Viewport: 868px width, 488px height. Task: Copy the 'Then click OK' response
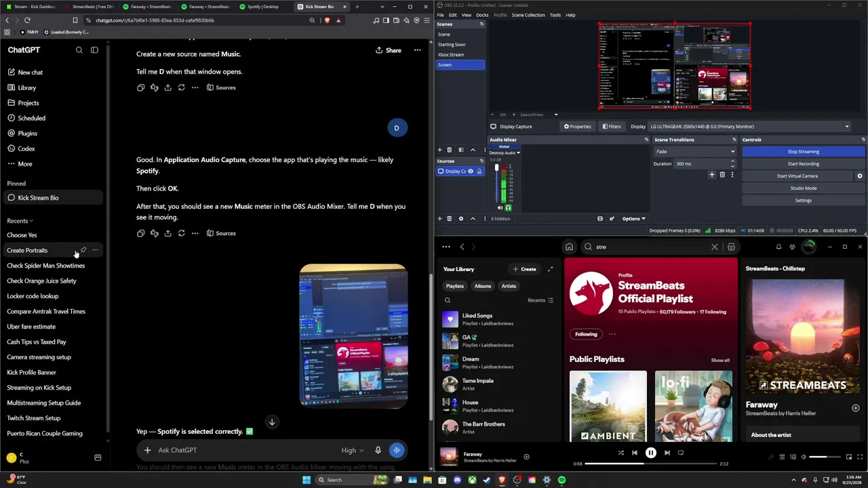[141, 233]
